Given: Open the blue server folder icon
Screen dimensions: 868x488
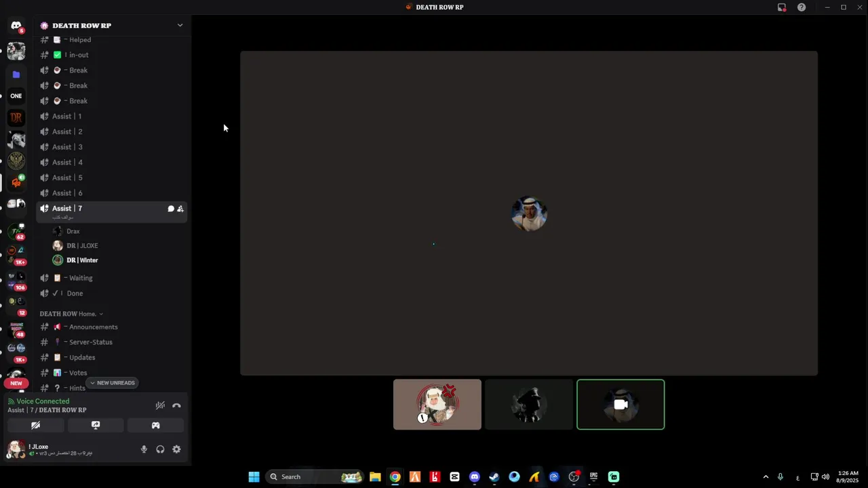Looking at the screenshot, I should click(x=16, y=75).
